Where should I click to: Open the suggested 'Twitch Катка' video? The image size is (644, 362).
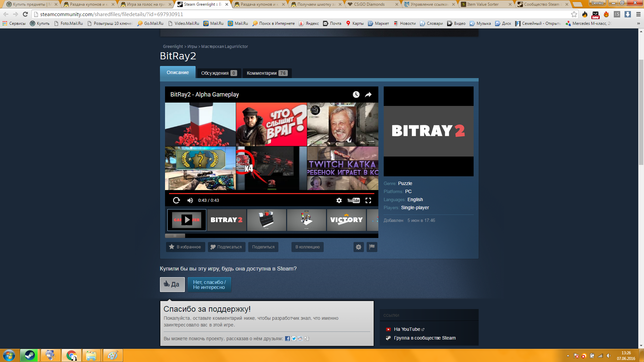(343, 168)
